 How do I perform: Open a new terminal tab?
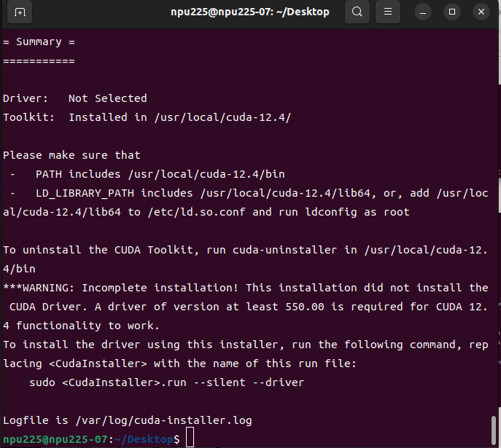coord(20,12)
